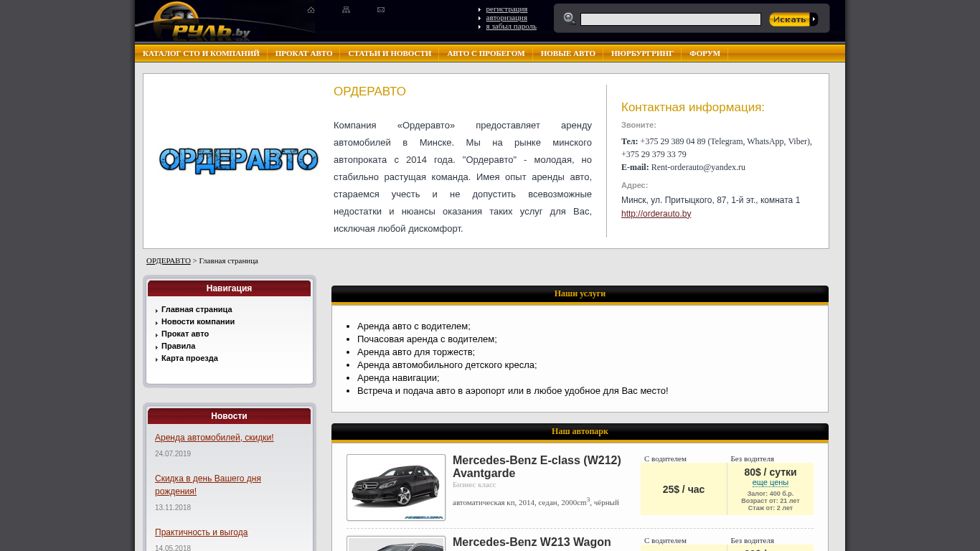Click the yellow Искать search button
The height and width of the screenshot is (551, 980).
793,19
